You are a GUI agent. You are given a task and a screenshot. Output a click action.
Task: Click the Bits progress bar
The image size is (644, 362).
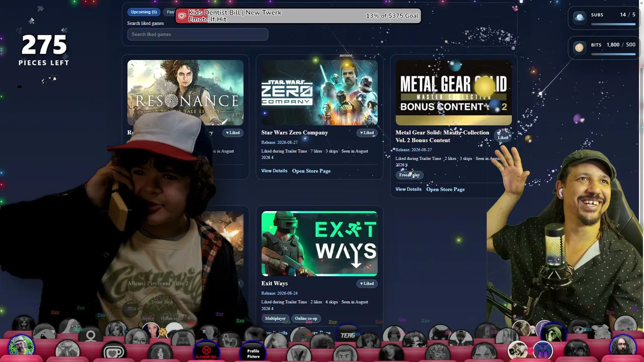pyautogui.click(x=613, y=53)
